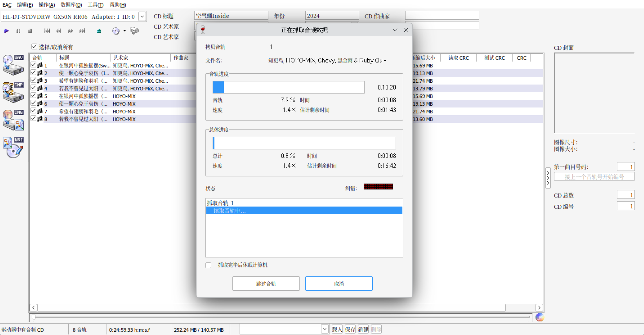
Task: Open the 工具(T) menu
Action: [x=96, y=5]
